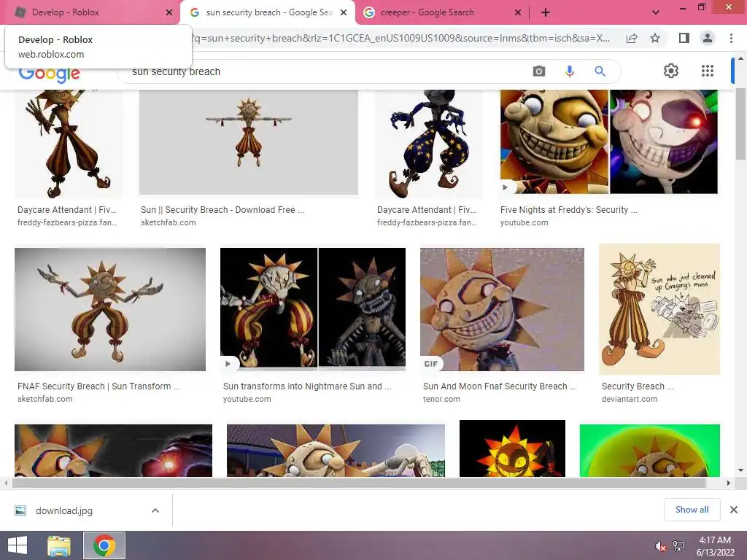Open the Google apps grid icon
This screenshot has width=747, height=560.
click(x=708, y=71)
